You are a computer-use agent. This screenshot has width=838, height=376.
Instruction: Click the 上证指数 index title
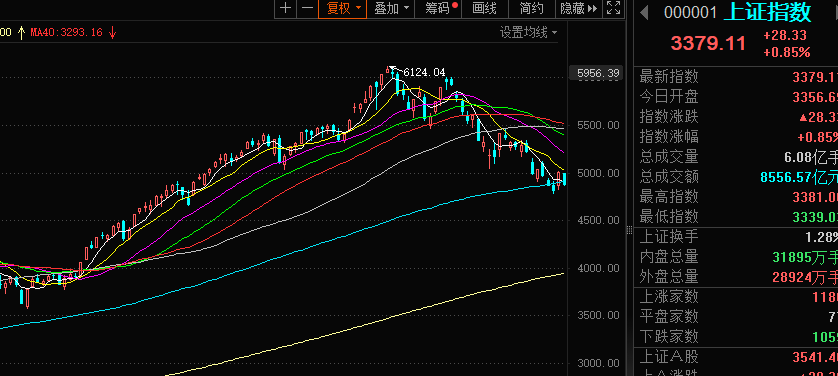(x=767, y=12)
